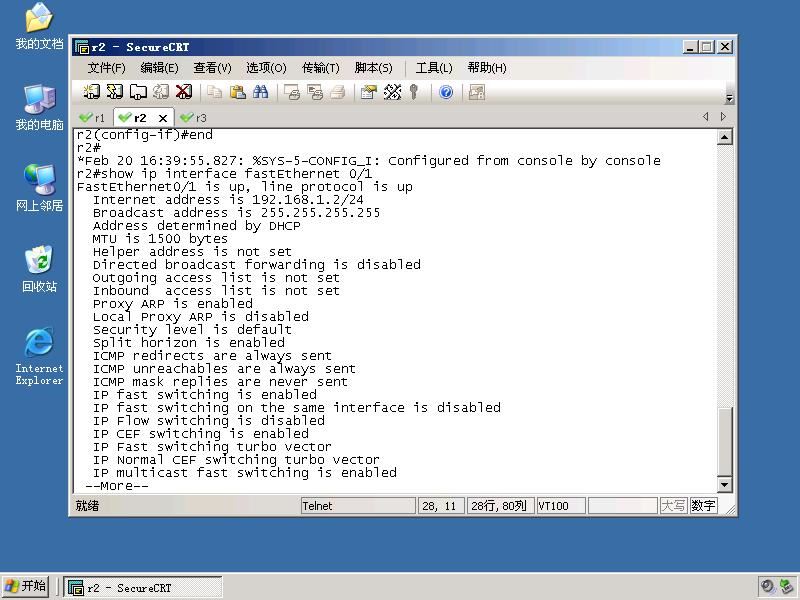Click tab scroll right arrow

coord(723,116)
